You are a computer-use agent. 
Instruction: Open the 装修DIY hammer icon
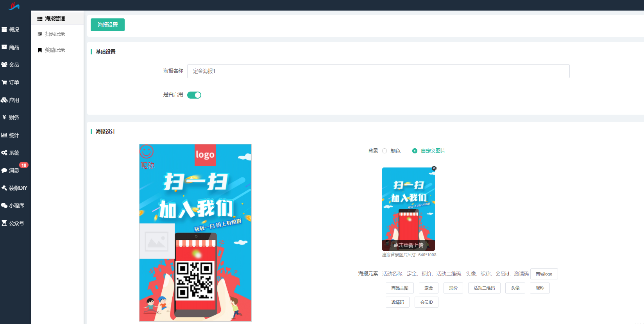click(4, 188)
